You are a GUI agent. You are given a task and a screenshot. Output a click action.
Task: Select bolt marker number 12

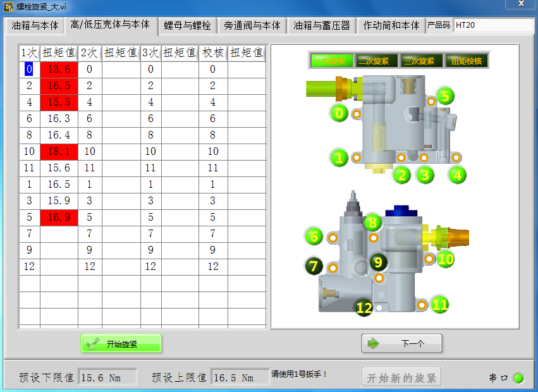point(364,308)
